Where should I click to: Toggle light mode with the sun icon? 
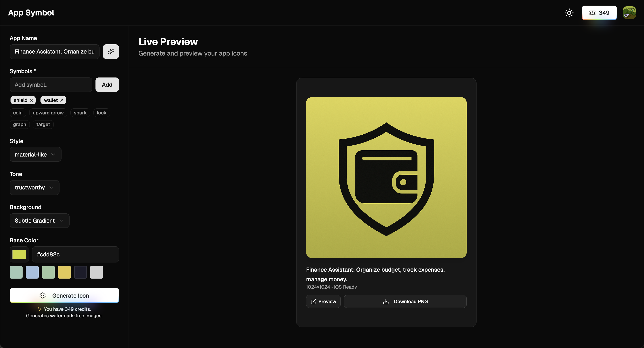tap(569, 13)
